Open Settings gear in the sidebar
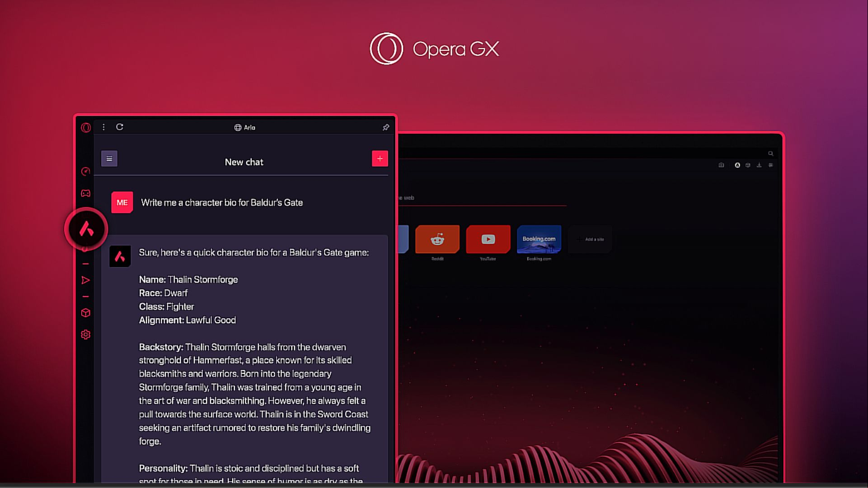 tap(85, 335)
